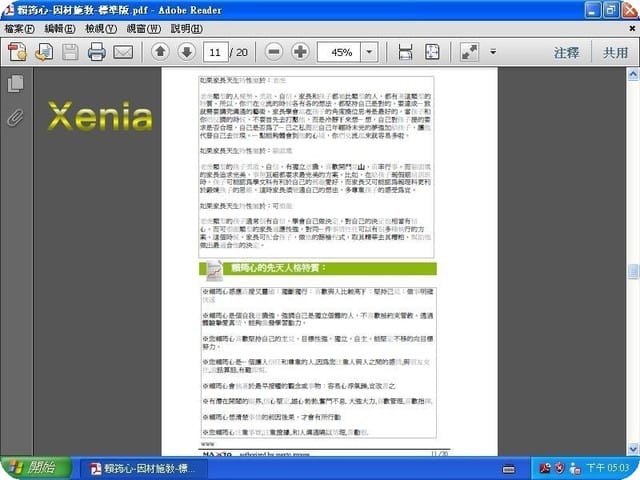Click the Adobe tray icon in the system tray
This screenshot has height=480, width=640.
pos(544,468)
